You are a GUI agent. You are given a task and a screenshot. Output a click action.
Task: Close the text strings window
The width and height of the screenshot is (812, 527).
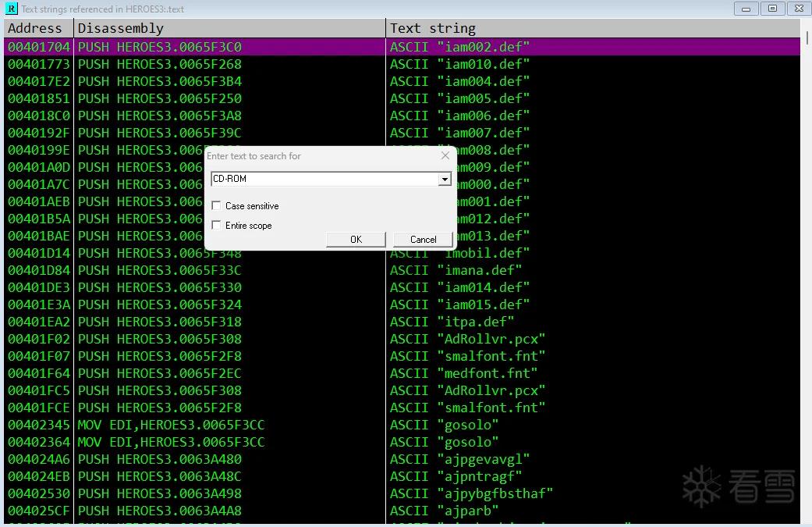(799, 9)
